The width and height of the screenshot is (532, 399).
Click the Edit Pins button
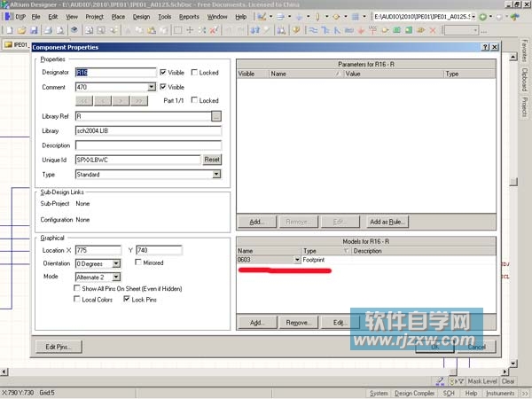point(59,347)
